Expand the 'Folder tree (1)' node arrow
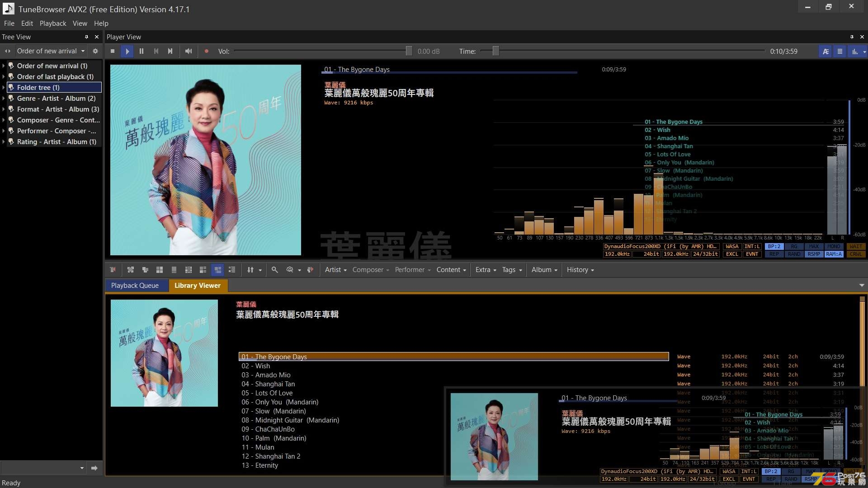 (4, 88)
